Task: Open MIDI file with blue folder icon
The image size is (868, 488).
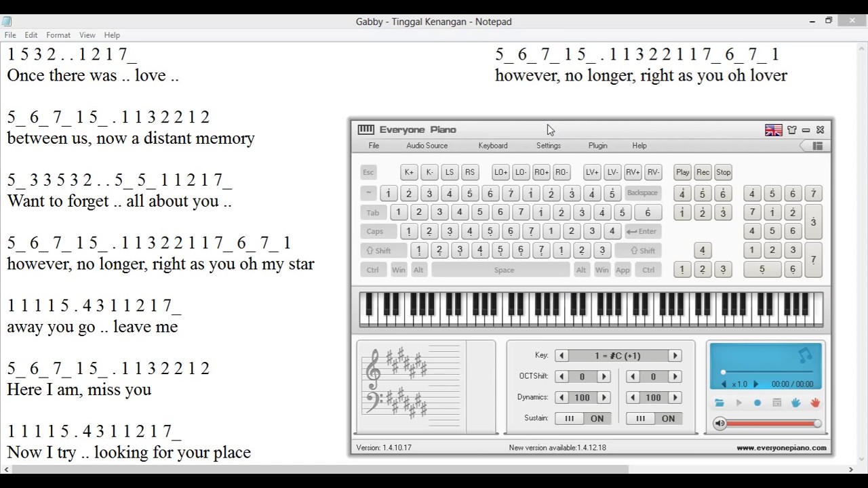Action: pos(719,403)
